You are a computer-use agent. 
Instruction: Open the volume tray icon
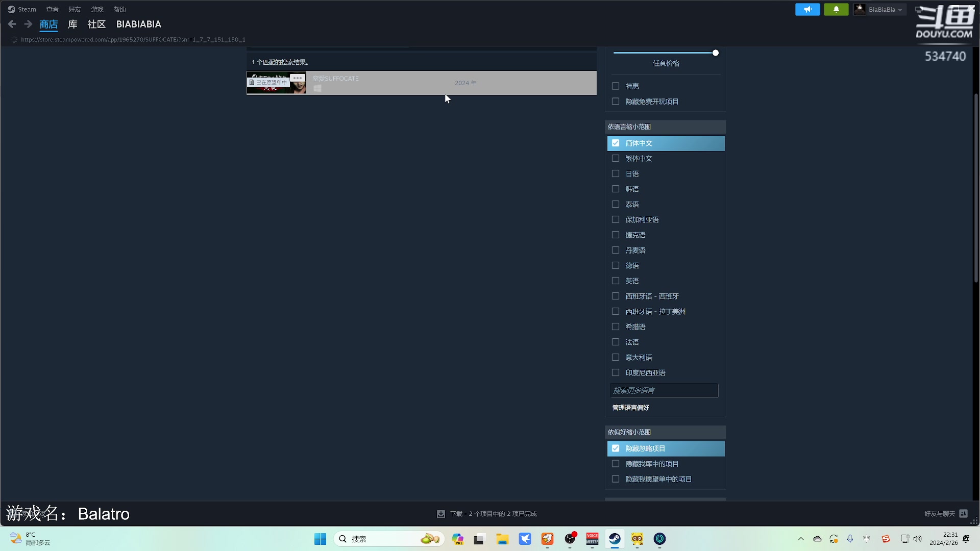tap(917, 539)
